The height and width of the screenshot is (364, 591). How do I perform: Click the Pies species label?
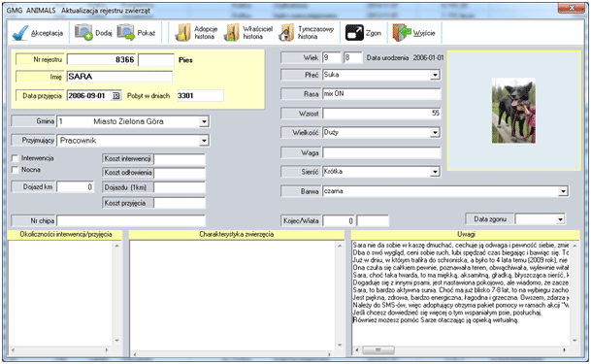[185, 60]
